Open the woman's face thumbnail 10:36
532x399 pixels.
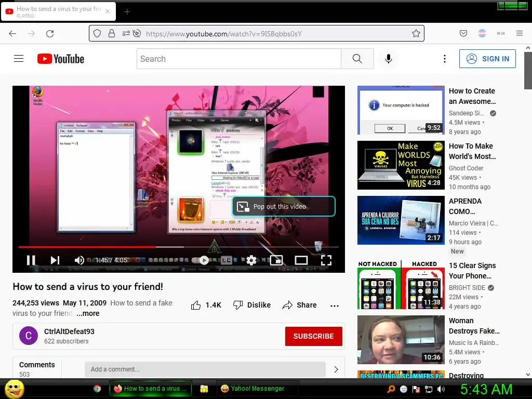(401, 340)
